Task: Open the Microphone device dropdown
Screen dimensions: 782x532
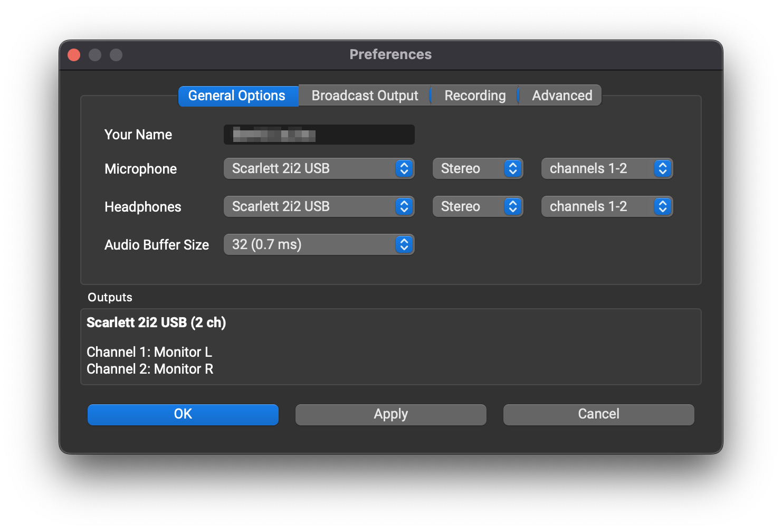Action: click(319, 168)
